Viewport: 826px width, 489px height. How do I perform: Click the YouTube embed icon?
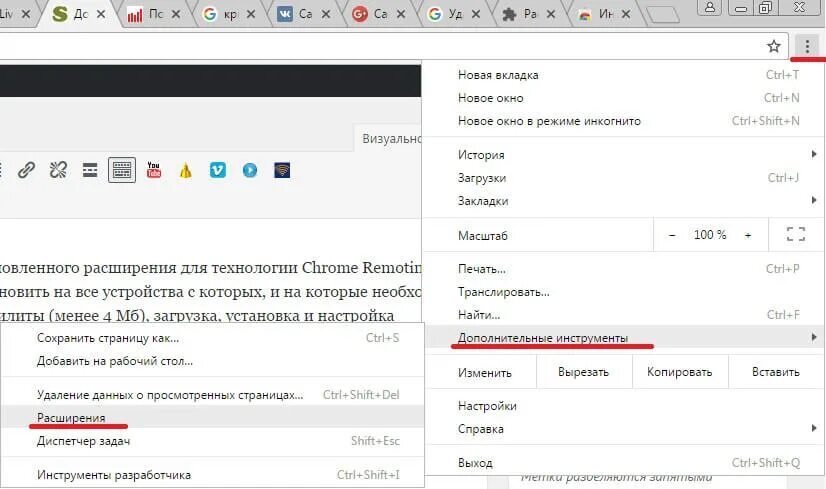point(154,170)
